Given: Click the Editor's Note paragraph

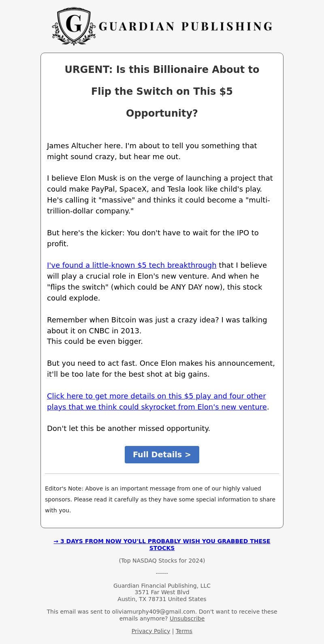Looking at the screenshot, I should coord(160,499).
